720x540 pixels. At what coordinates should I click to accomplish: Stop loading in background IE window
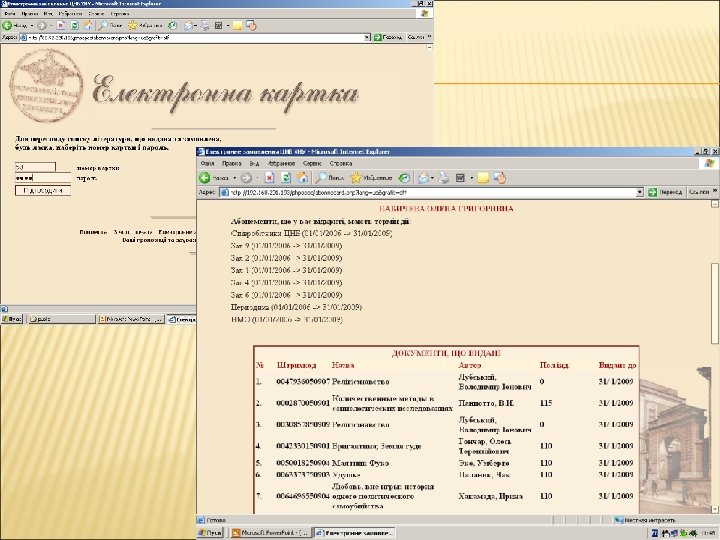(61, 25)
